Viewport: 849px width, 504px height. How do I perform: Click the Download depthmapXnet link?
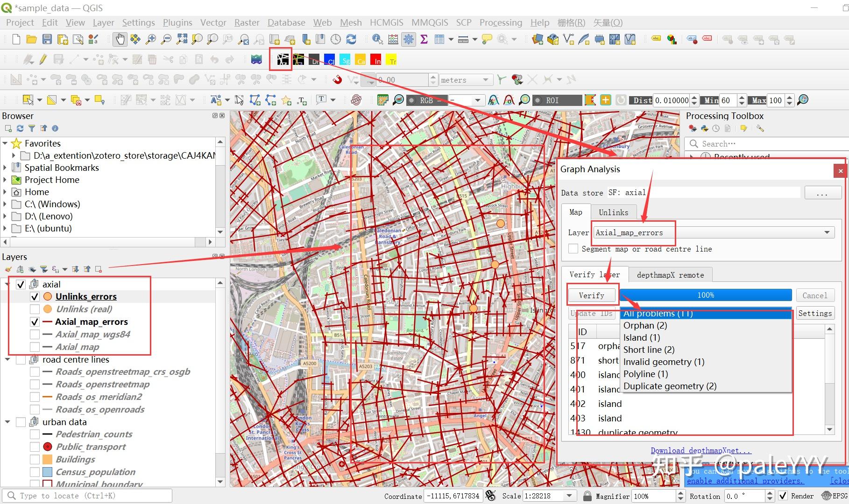[700, 450]
